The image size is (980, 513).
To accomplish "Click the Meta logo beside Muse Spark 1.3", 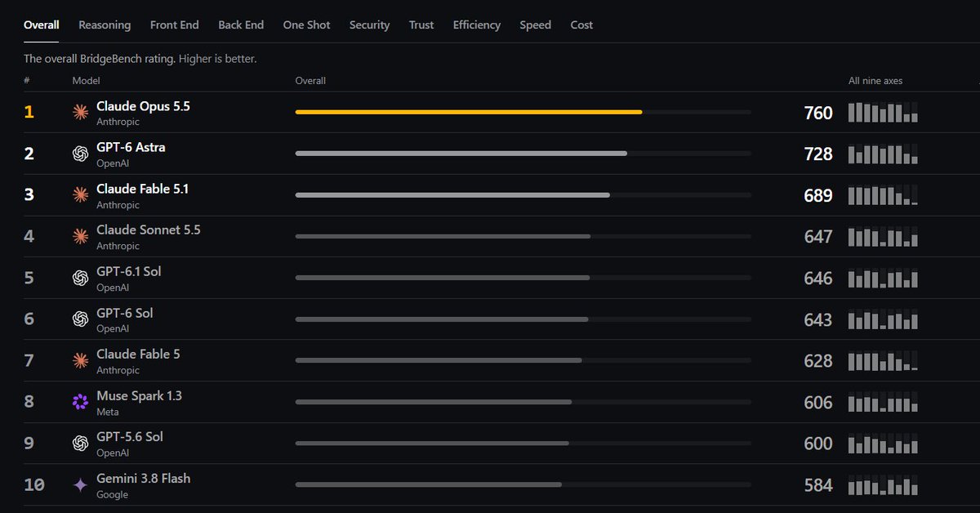I will click(x=80, y=402).
